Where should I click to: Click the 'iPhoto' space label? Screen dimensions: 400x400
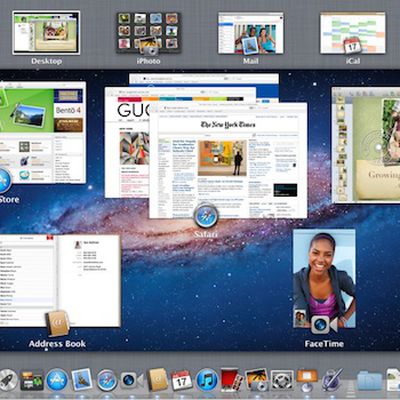pyautogui.click(x=149, y=61)
